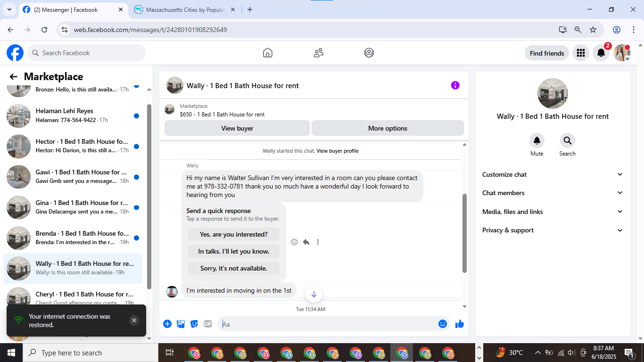Click the conversation list scrollbar

[149, 196]
